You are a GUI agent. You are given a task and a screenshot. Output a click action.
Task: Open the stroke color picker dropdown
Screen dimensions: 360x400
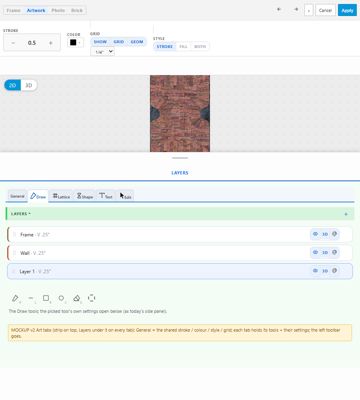(79, 43)
